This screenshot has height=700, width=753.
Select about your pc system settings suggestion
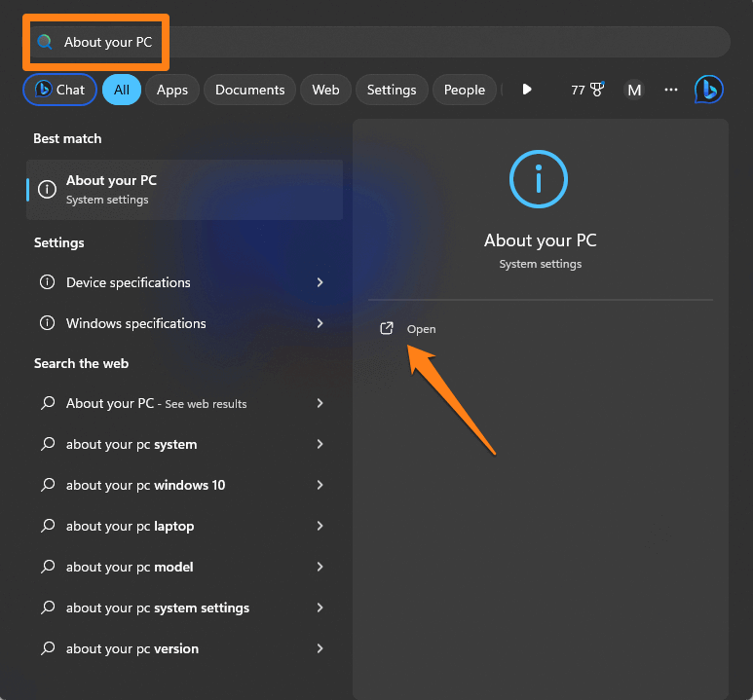[184, 608]
